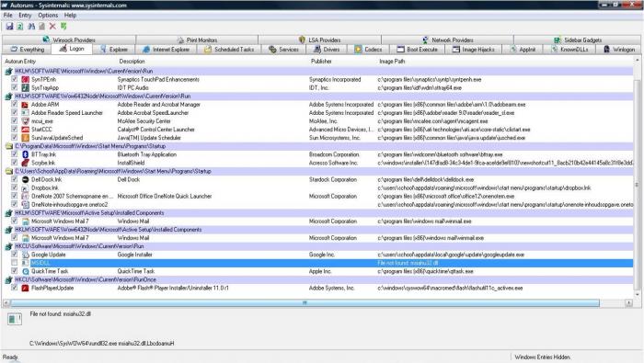The image size is (644, 363).
Task: Click the registry icon beside HKCU RunOnce key
Action: pyautogui.click(x=9, y=279)
